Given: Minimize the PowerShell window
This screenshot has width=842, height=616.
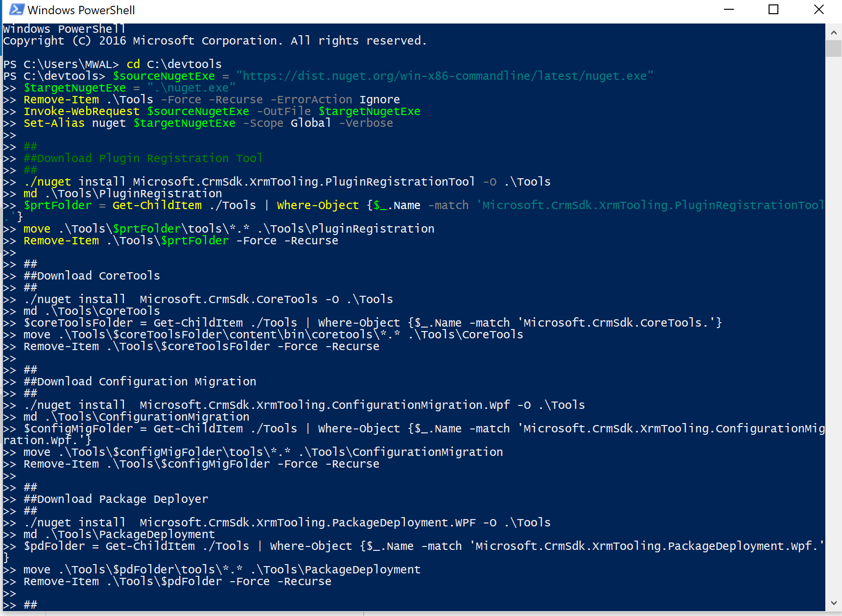Looking at the screenshot, I should [729, 9].
